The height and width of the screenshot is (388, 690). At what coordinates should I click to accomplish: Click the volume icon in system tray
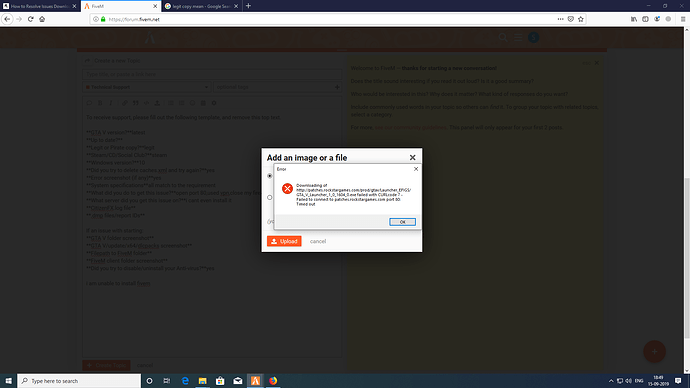click(628, 381)
